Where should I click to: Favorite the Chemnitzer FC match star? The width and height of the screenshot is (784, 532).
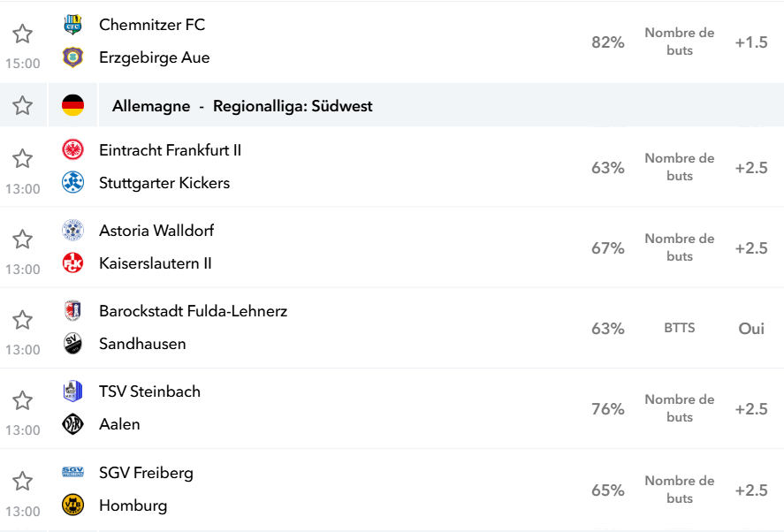coord(22,34)
